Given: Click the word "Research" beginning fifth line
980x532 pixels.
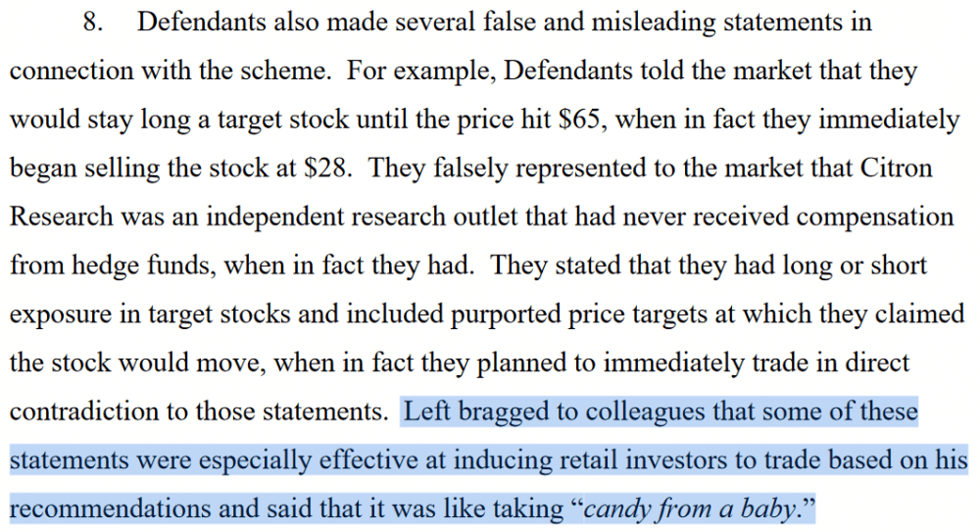Looking at the screenshot, I should [61, 217].
